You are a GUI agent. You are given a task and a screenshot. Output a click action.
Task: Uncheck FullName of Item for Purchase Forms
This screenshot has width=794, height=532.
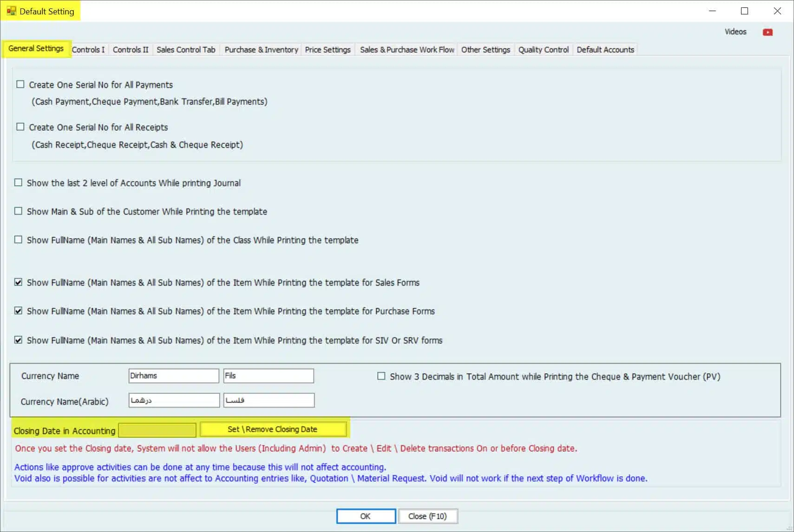point(19,311)
